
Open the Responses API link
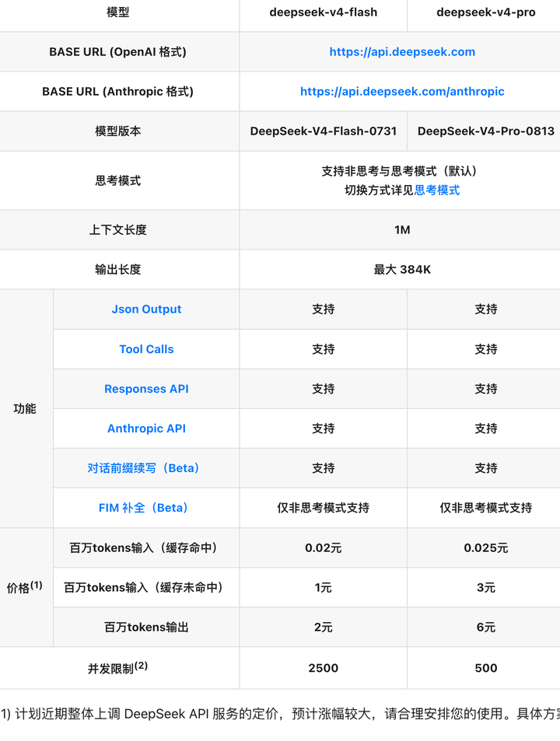146,389
